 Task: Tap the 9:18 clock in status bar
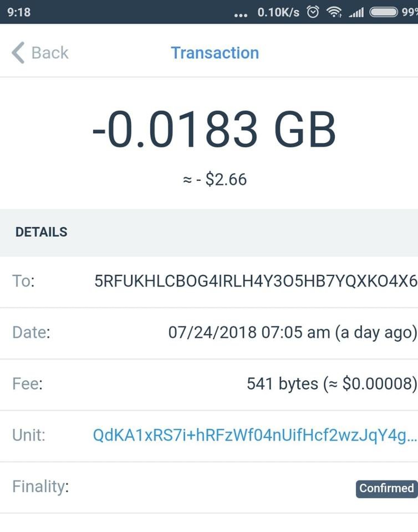coord(19,12)
